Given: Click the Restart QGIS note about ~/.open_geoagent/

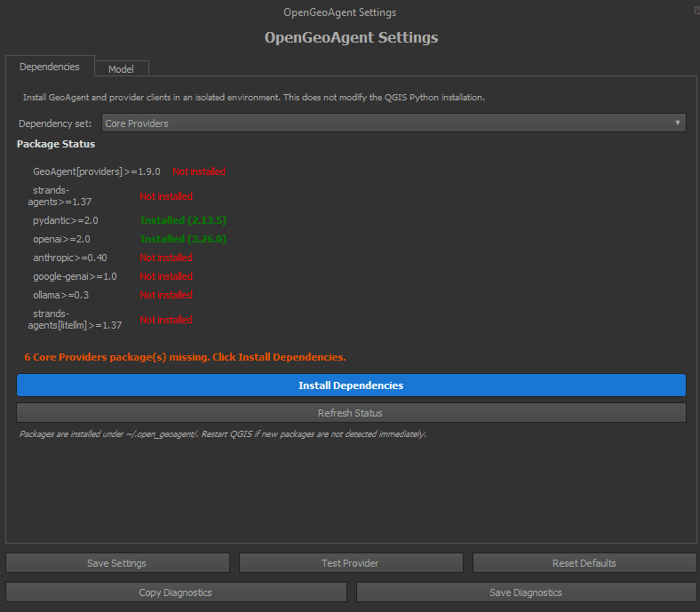Looking at the screenshot, I should (223, 433).
